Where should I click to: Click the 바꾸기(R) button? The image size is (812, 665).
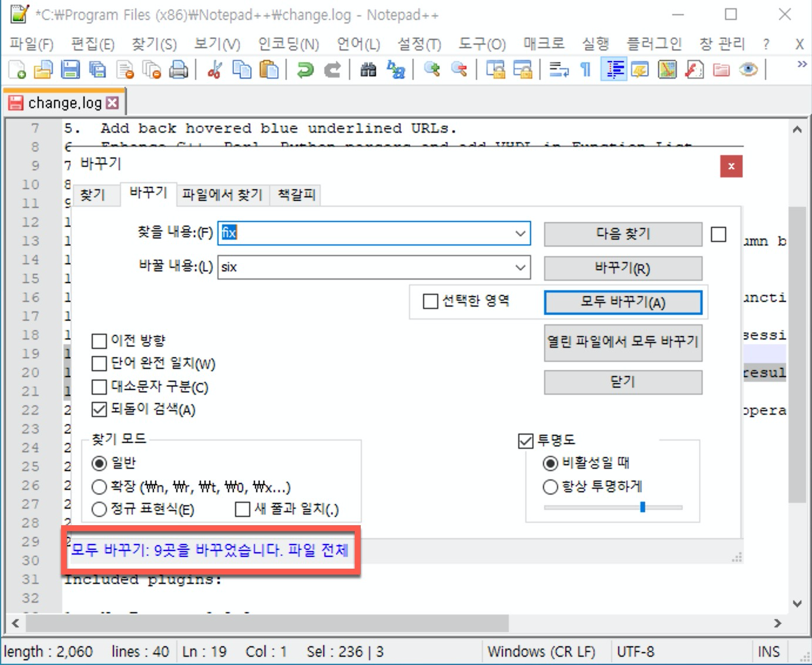coord(623,268)
